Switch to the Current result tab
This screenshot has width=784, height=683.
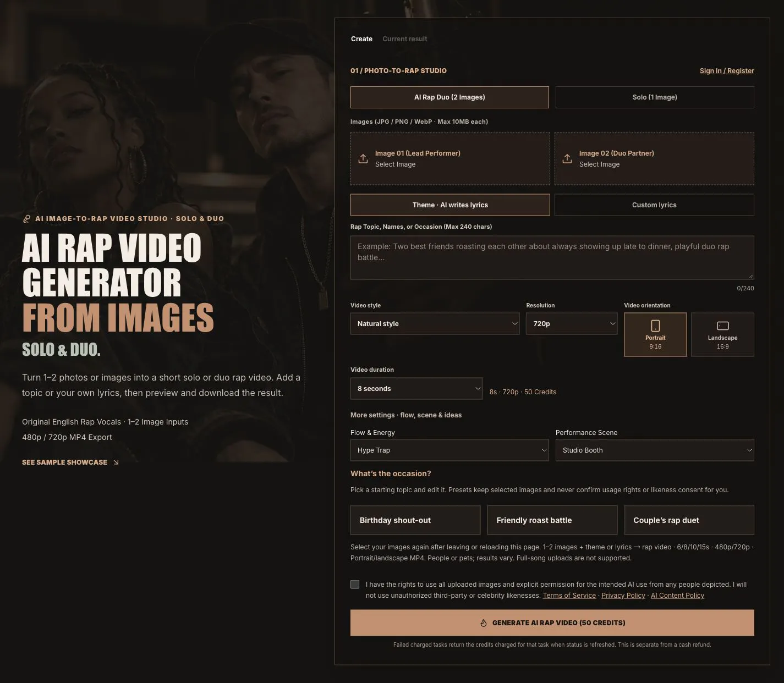pyautogui.click(x=404, y=39)
